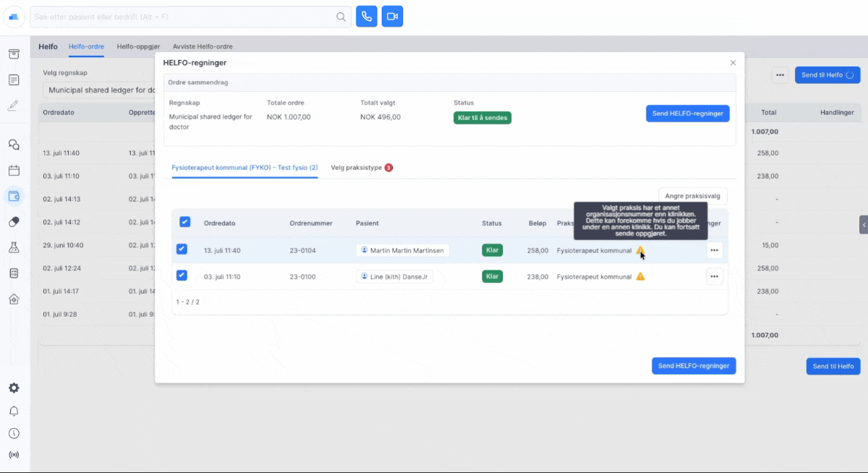Click the Beløp column header
The height and width of the screenshot is (473, 868).
(x=537, y=223)
